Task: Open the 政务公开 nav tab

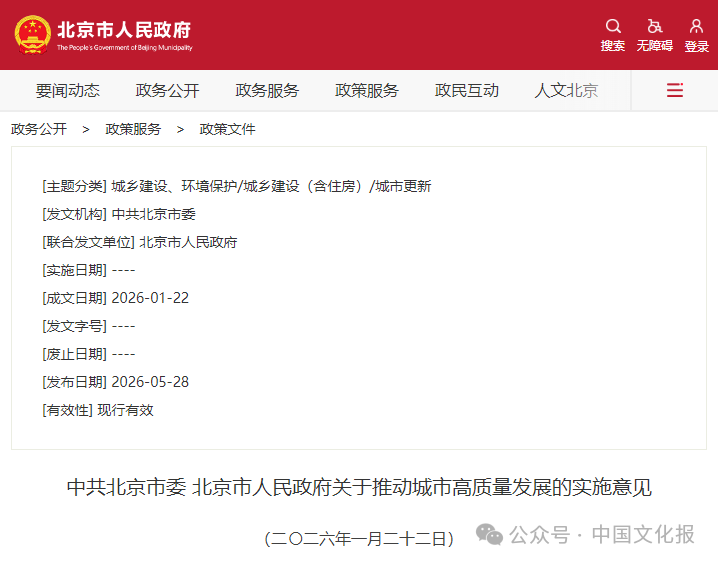Action: pyautogui.click(x=168, y=91)
